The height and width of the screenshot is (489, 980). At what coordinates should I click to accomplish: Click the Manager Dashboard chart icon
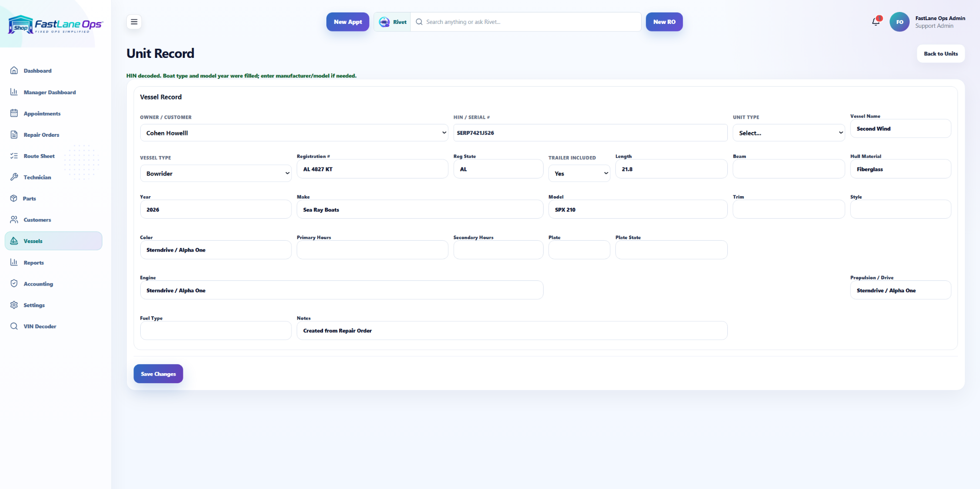click(14, 92)
